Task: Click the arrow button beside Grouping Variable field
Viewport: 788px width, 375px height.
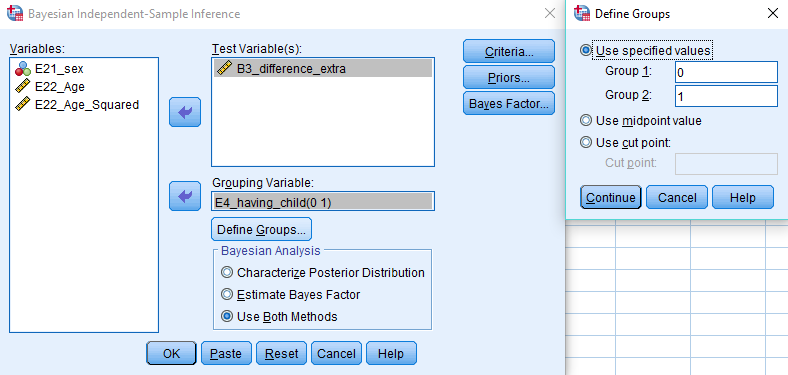Action: pyautogui.click(x=185, y=196)
